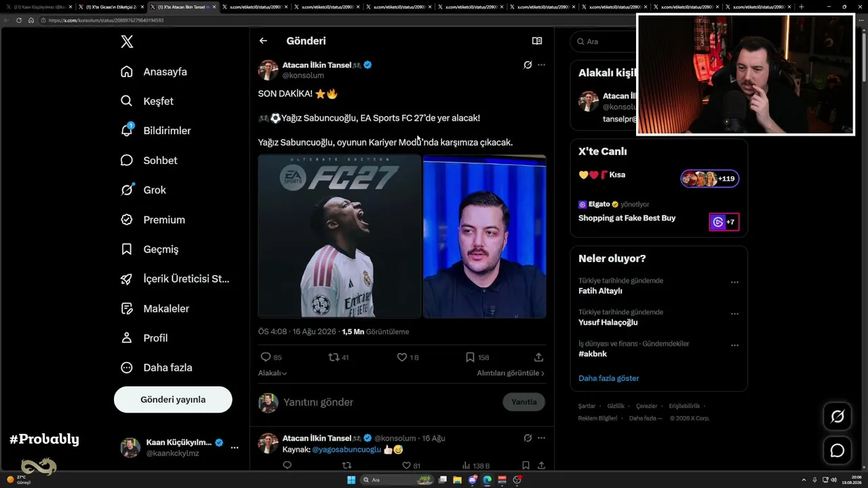Click the Gizlilik footer link
868x488 pixels.
click(616, 406)
